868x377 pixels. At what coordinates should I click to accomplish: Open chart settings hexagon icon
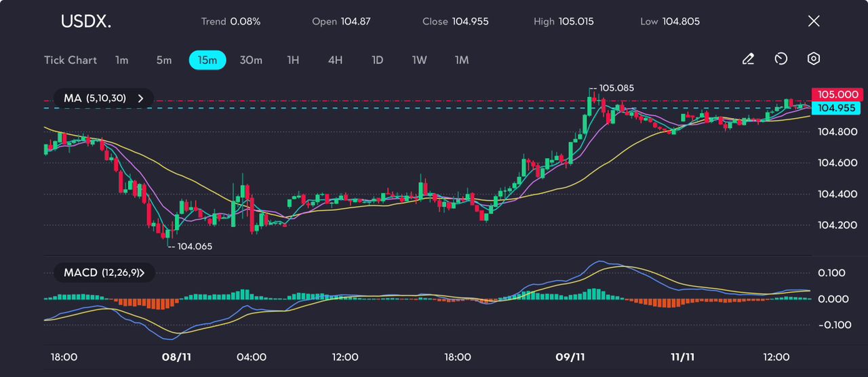[814, 59]
